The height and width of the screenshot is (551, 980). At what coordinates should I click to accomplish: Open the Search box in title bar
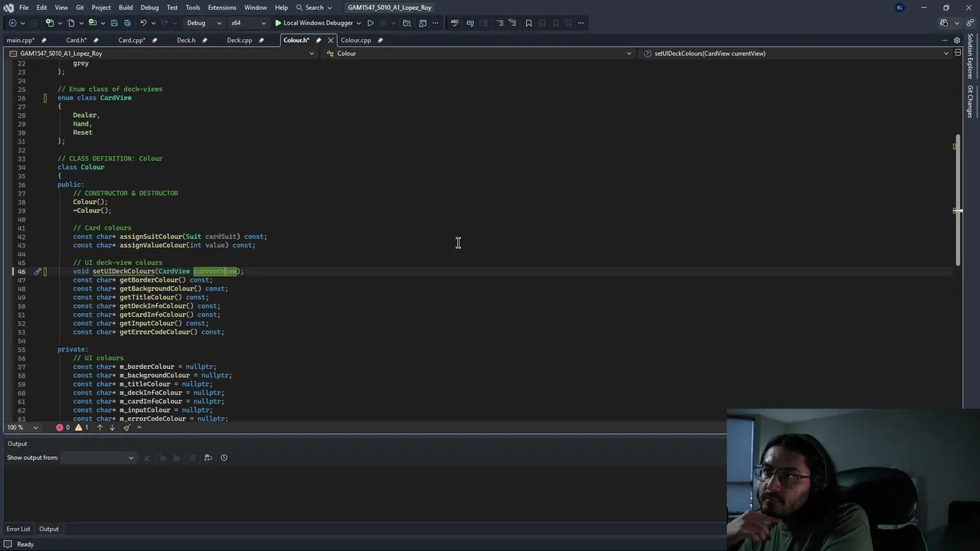pyautogui.click(x=314, y=8)
